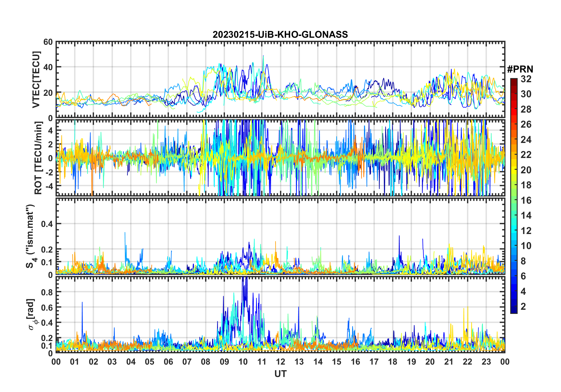561x392 pixels.
Task: Click the green middle of the PRN colorbar
Action: pos(514,196)
